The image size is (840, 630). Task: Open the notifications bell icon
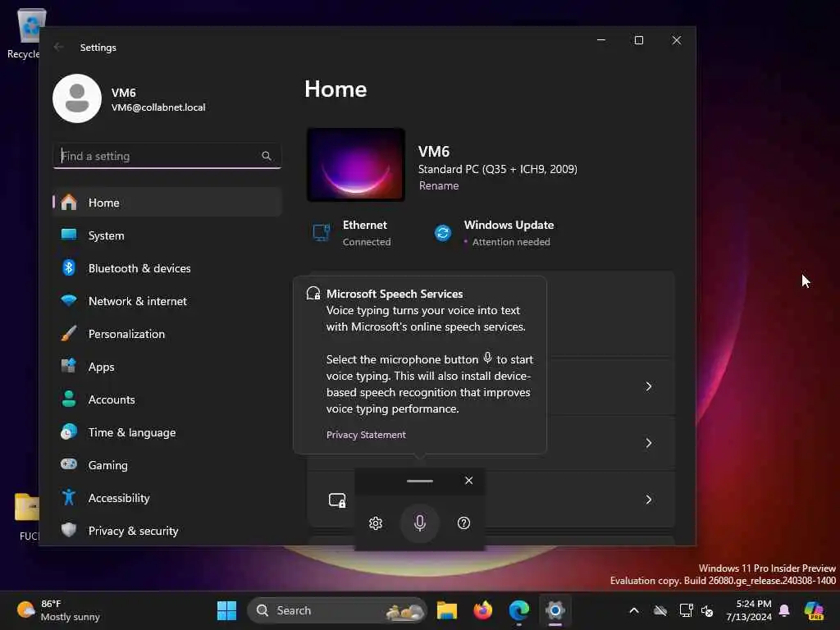coord(784,610)
